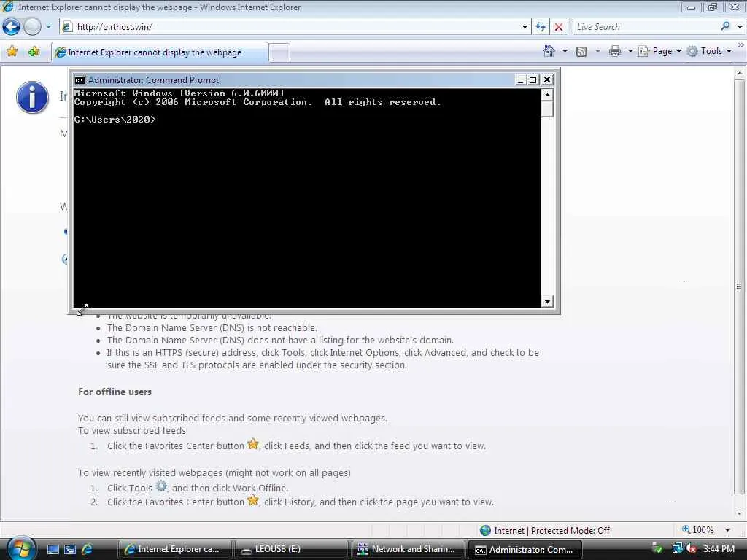The height and width of the screenshot is (560, 747).
Task: Click the Print icon
Action: click(615, 51)
